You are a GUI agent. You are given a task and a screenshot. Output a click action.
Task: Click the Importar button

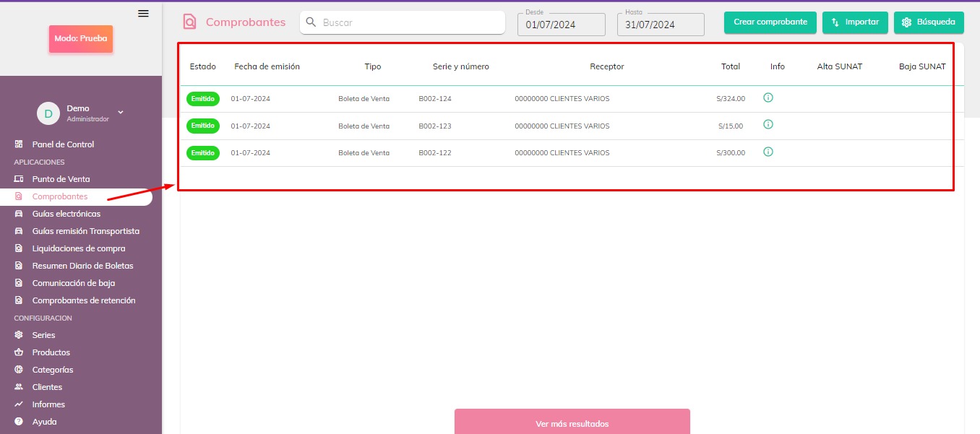point(855,22)
